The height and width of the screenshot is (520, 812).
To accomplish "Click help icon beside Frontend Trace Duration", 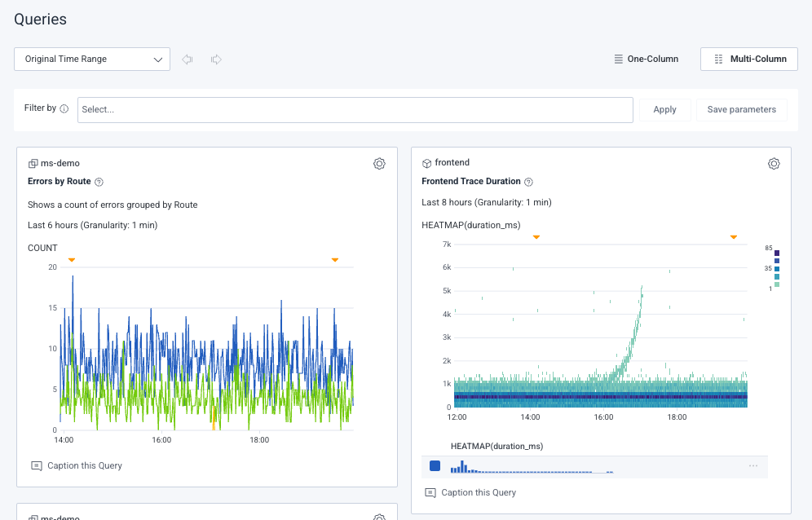I will [528, 182].
